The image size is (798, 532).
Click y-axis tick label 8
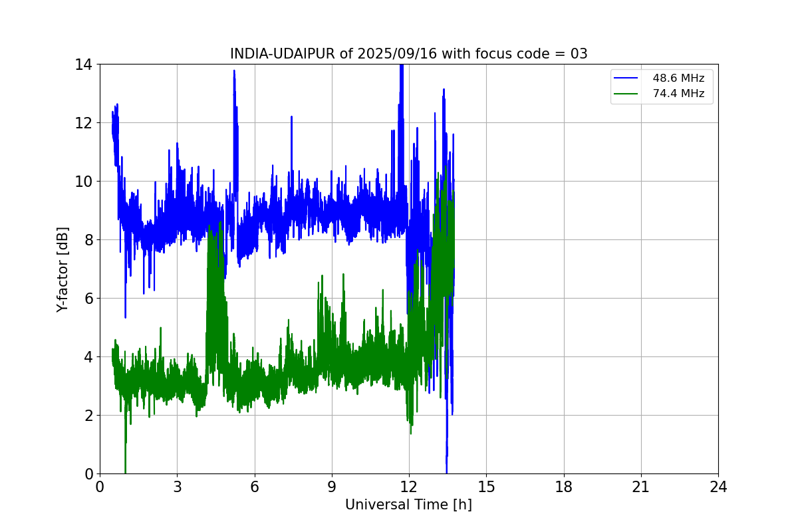coord(88,240)
